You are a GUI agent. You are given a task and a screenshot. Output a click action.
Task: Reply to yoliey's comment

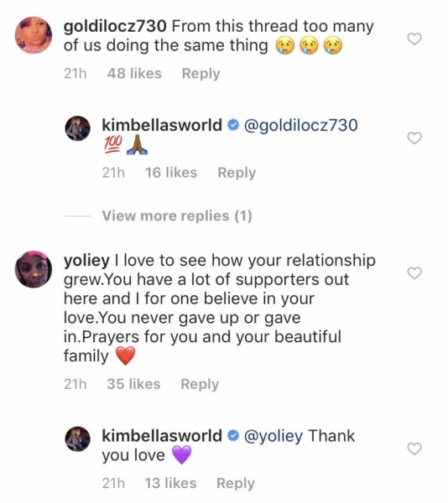point(200,384)
